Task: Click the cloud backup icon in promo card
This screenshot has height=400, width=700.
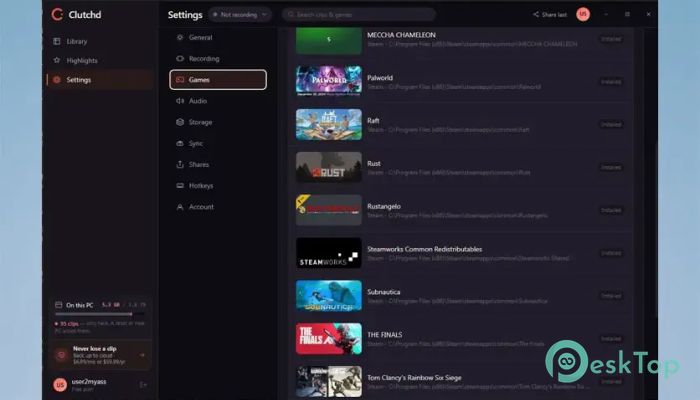Action: click(61, 355)
